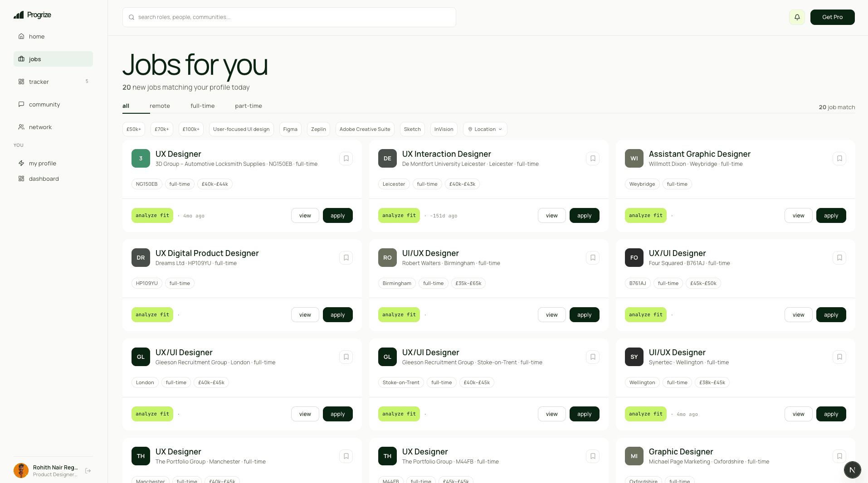Bookmark the Portfolio Group Manchester job
868x483 pixels.
point(346,456)
